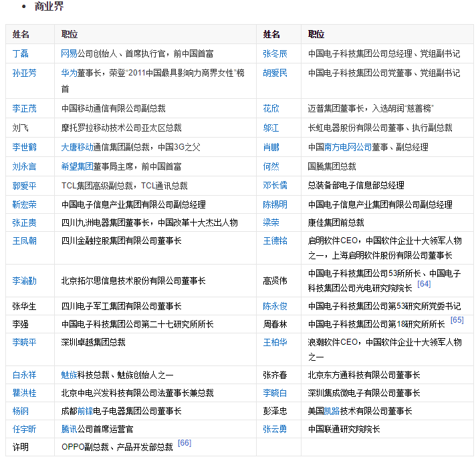Click the 张冬辰 name link
Viewport: 476px width, 457px height.
coord(275,53)
